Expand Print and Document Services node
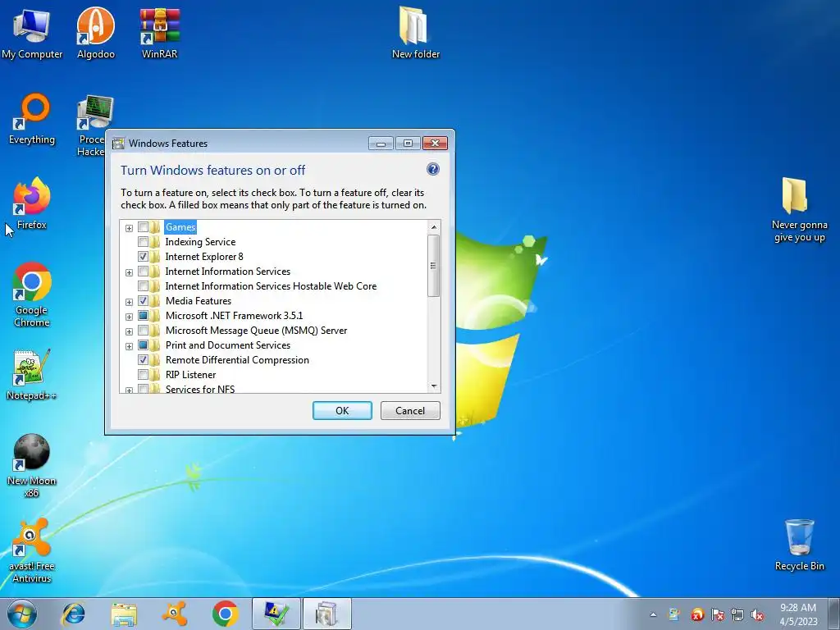The width and height of the screenshot is (840, 630). pos(129,346)
